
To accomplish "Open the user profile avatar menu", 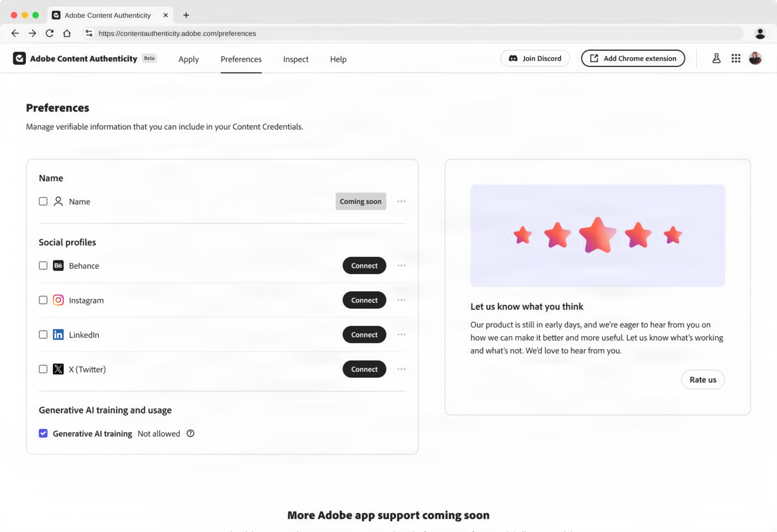I will pos(755,58).
